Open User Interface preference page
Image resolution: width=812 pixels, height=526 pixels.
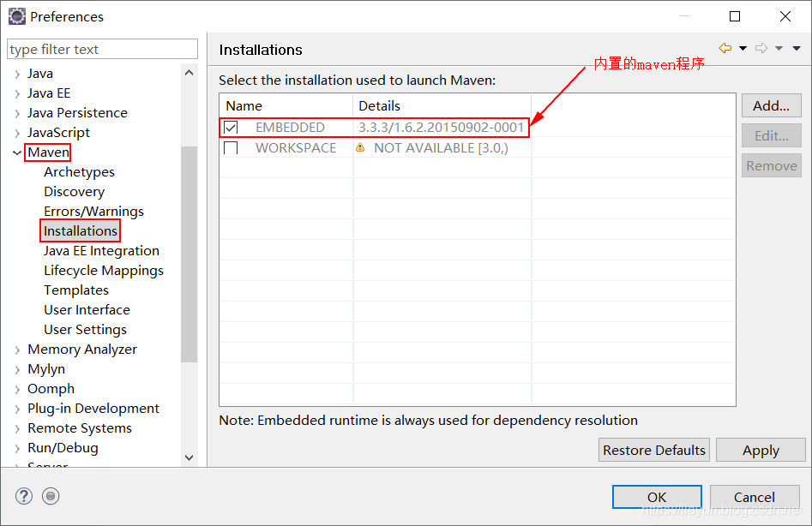(87, 310)
